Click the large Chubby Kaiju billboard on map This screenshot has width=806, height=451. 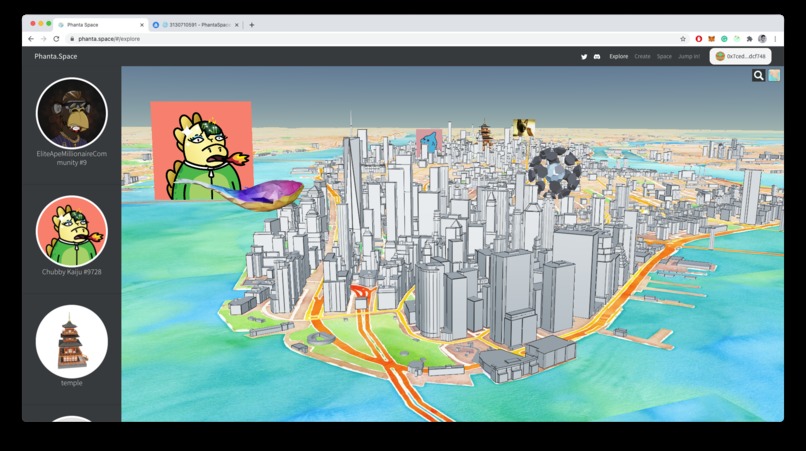click(201, 149)
